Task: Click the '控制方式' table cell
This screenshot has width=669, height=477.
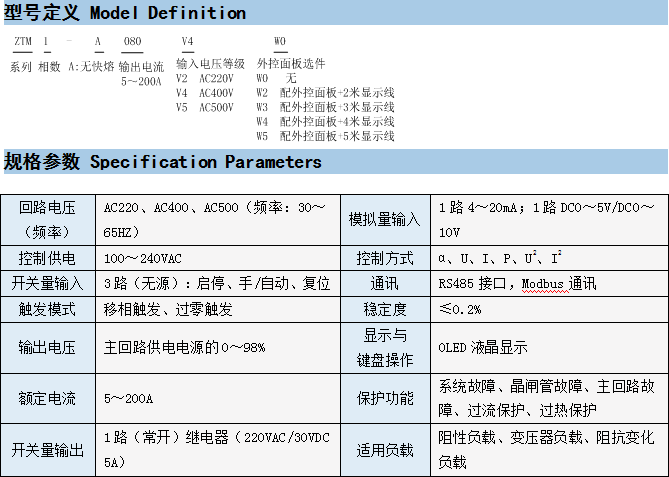Action: 385,258
